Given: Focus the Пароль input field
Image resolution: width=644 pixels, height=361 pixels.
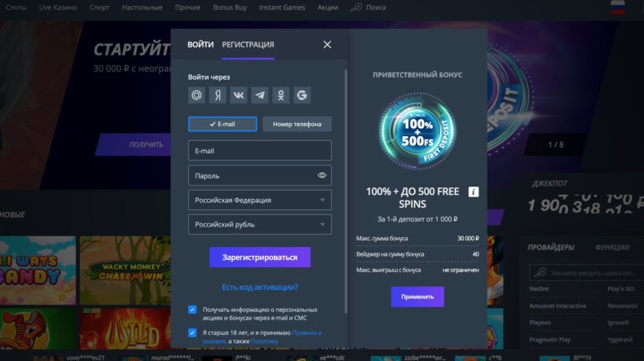Looking at the screenshot, I should click(259, 175).
